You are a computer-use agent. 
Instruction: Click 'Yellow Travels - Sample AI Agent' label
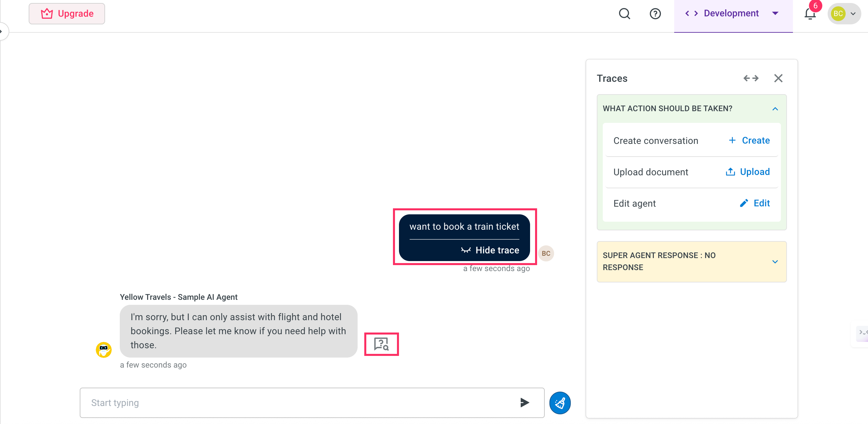coord(178,297)
